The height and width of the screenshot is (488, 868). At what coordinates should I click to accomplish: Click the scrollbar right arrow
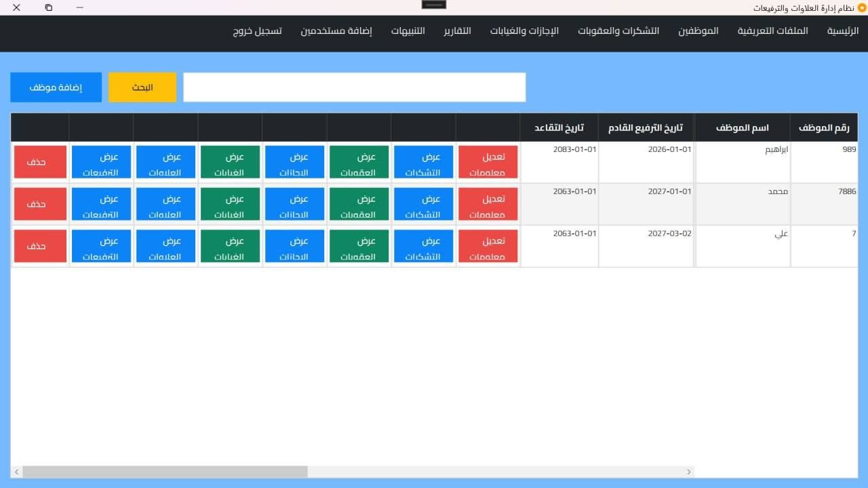tap(689, 472)
